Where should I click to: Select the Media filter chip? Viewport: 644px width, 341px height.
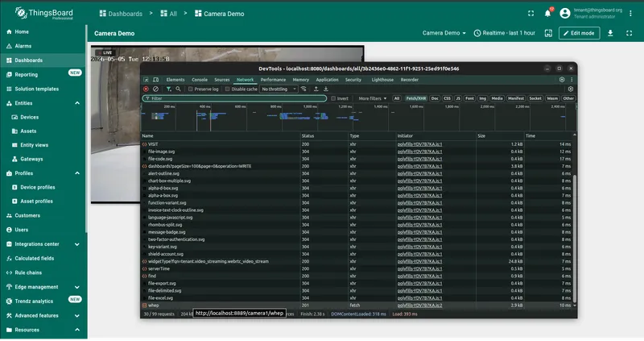tap(497, 98)
